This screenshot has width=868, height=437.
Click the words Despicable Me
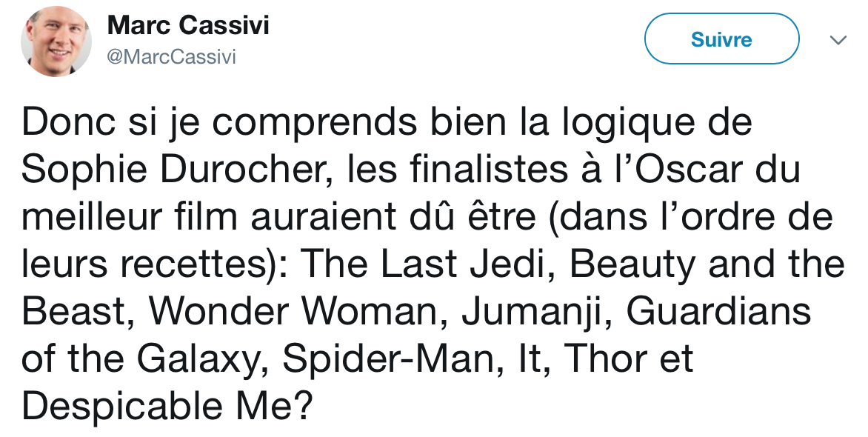point(166,407)
